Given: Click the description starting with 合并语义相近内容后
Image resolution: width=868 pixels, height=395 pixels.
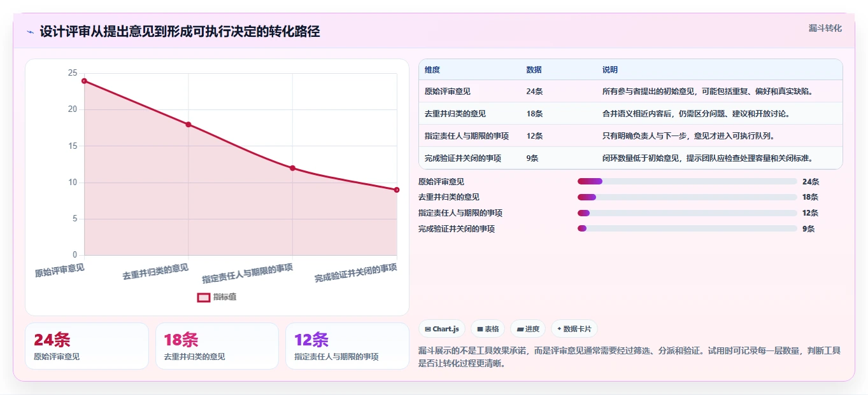Looking at the screenshot, I should tap(696, 114).
